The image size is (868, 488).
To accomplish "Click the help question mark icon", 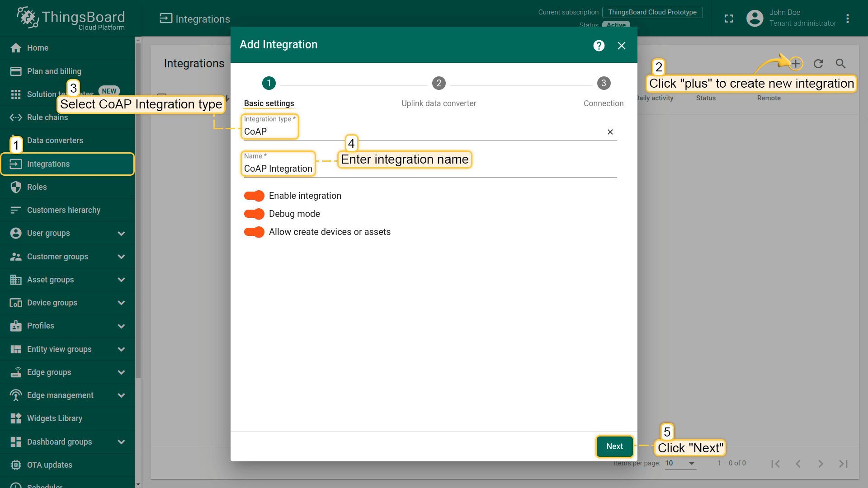I will pyautogui.click(x=599, y=46).
